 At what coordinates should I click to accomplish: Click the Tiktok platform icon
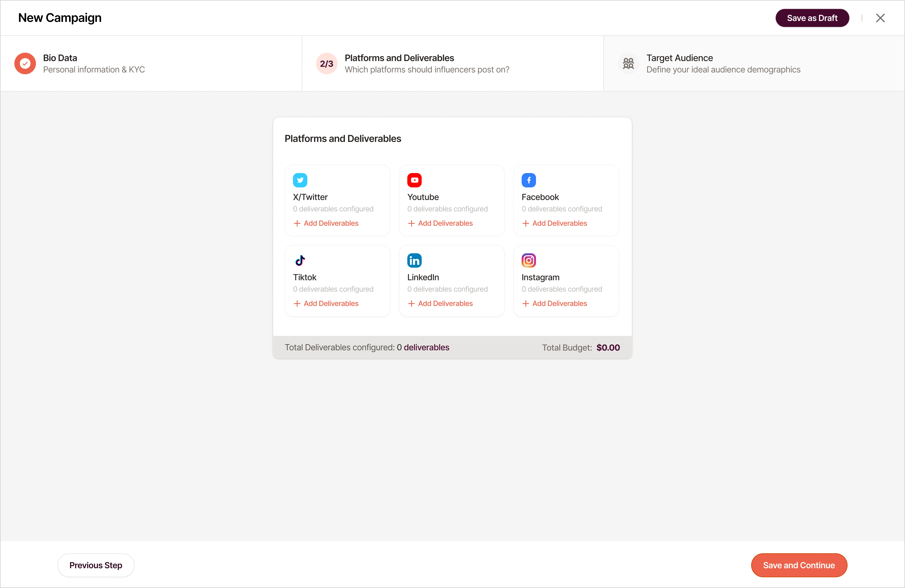(300, 260)
